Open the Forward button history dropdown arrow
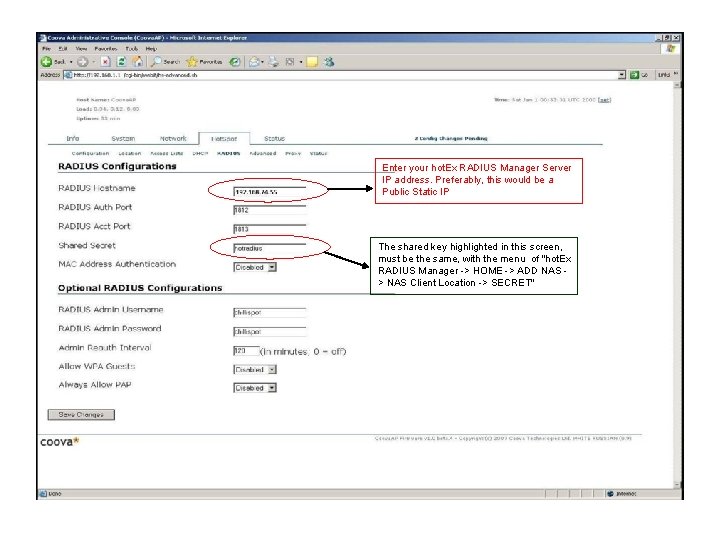The width and height of the screenshot is (720, 540). 93,62
